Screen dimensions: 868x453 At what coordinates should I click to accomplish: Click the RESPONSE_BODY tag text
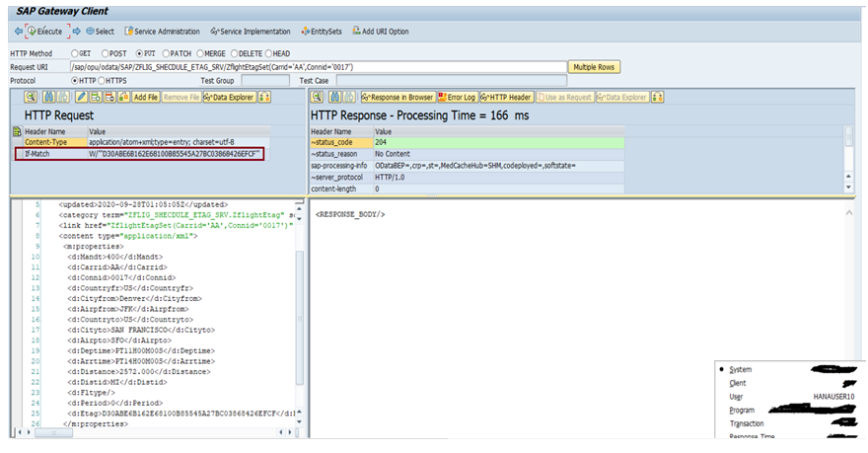(350, 214)
